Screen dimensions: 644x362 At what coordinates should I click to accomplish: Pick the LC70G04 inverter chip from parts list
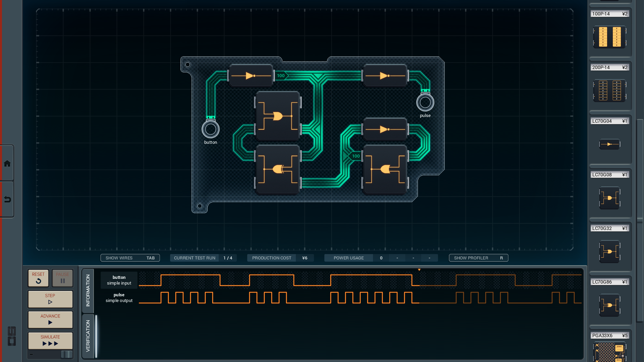coord(609,144)
